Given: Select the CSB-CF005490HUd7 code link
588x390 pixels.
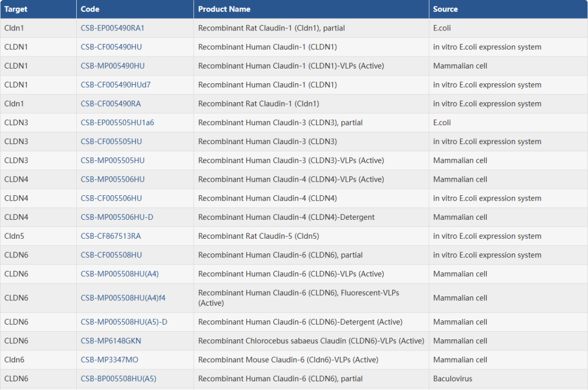Looking at the screenshot, I should 115,85.
